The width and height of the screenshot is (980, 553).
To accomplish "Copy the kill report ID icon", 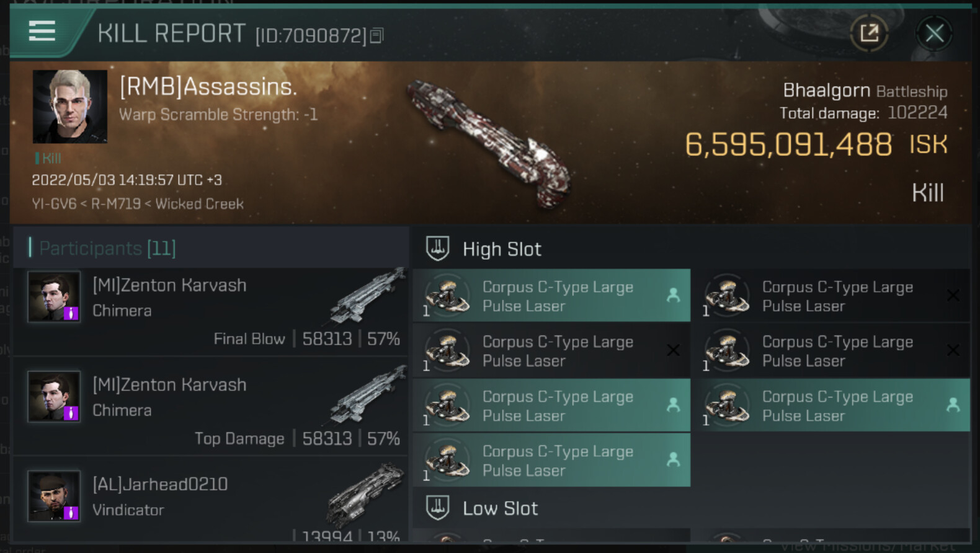I will [x=376, y=36].
